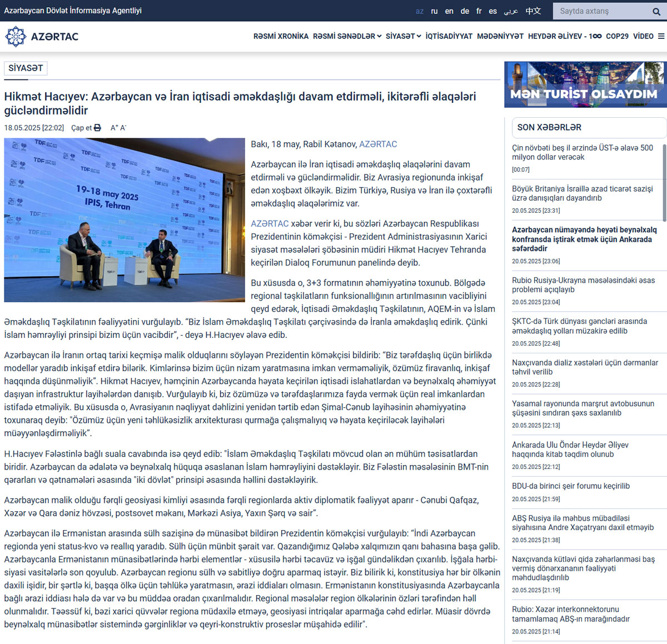Open the MƏN TURİST OLSAYDIM banner
This screenshot has width=667, height=644.
(x=585, y=84)
